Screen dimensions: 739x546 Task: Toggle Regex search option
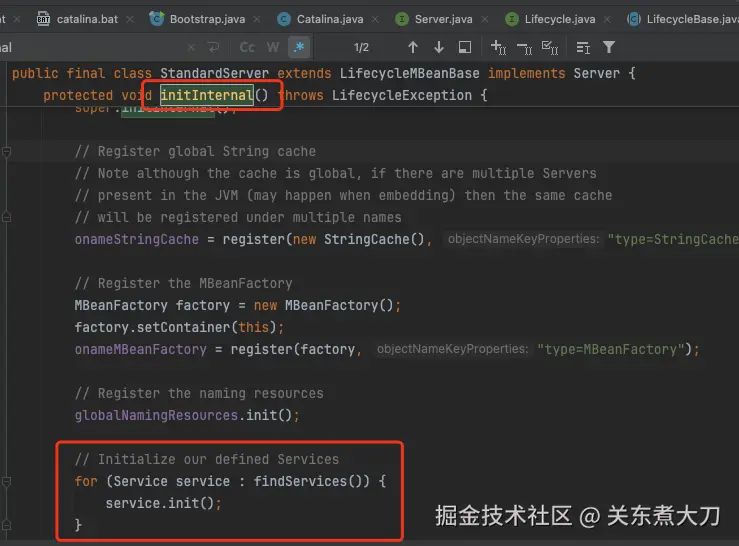299,47
